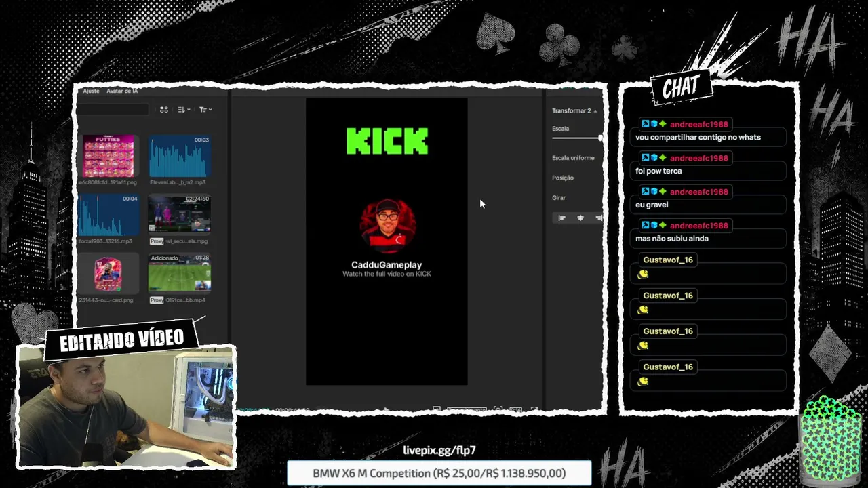This screenshot has height=488, width=868.
Task: Click the 00:04 duration on forza1903 clip
Action: [x=130, y=199]
